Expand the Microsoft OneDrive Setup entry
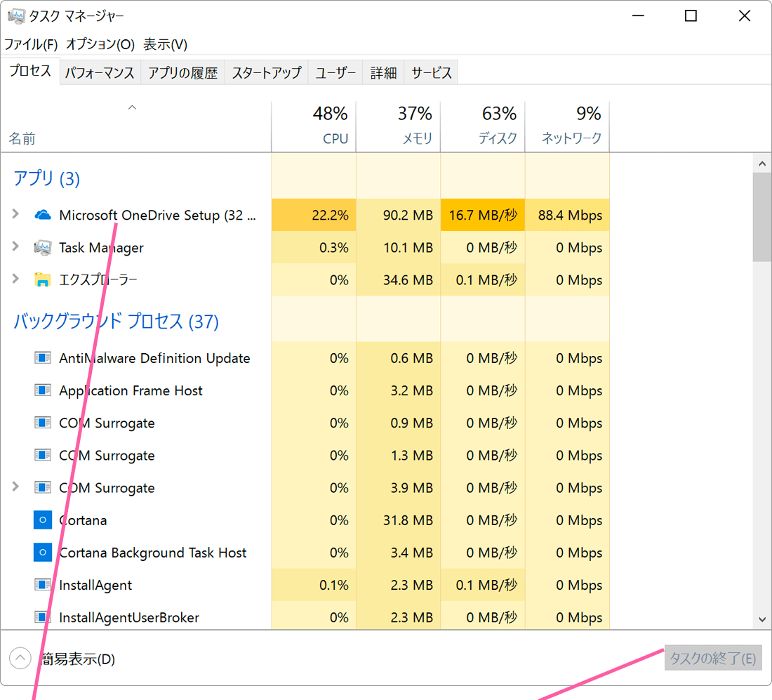The height and width of the screenshot is (700, 772). 15,214
